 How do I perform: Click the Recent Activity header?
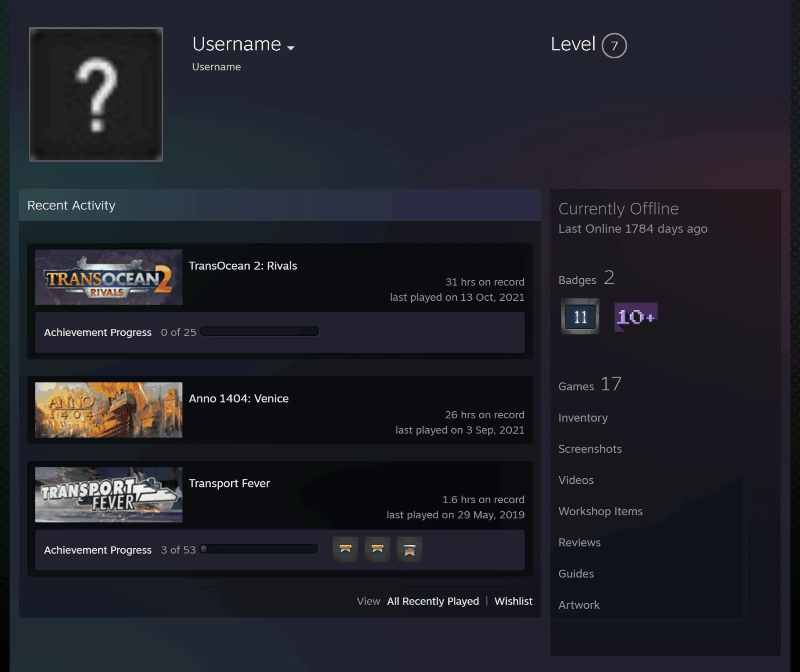pyautogui.click(x=280, y=205)
